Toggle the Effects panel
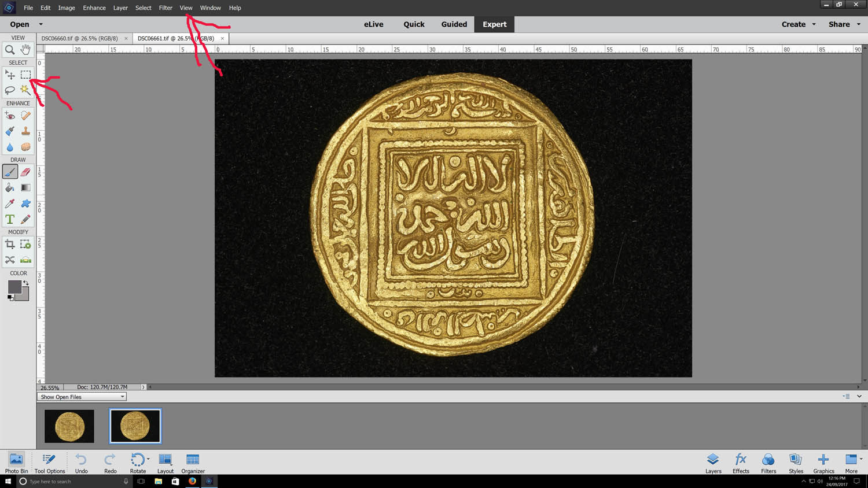The image size is (868, 488). click(x=741, y=463)
